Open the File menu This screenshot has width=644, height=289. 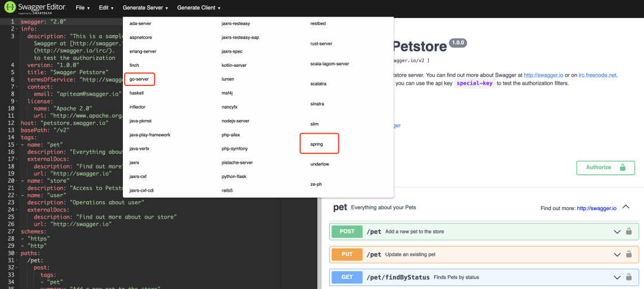coord(83,8)
